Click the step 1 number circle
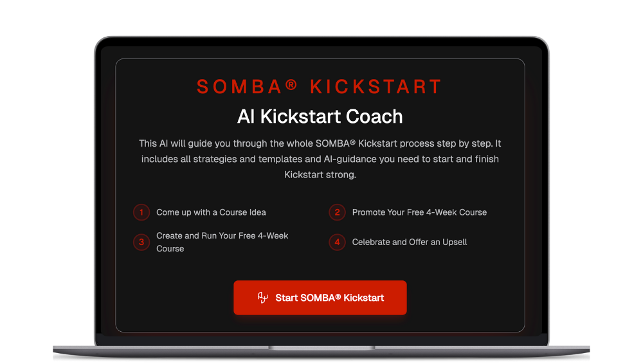The height and width of the screenshot is (364, 643). [x=141, y=212]
